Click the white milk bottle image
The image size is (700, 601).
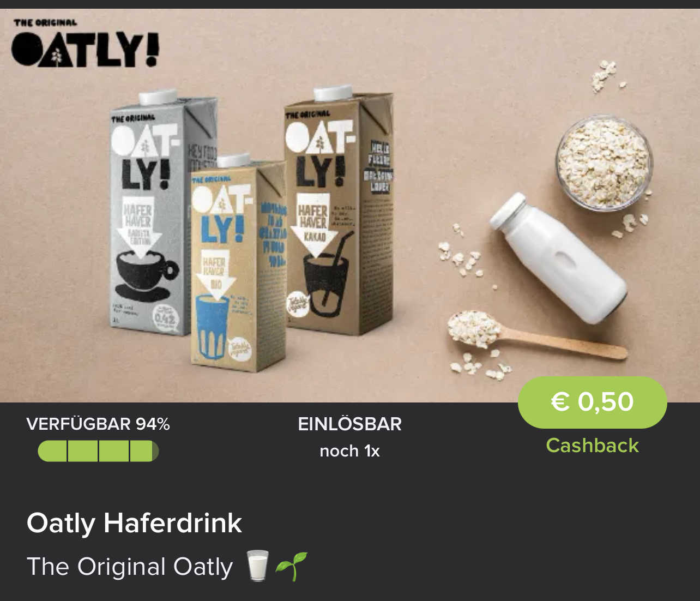click(x=559, y=257)
